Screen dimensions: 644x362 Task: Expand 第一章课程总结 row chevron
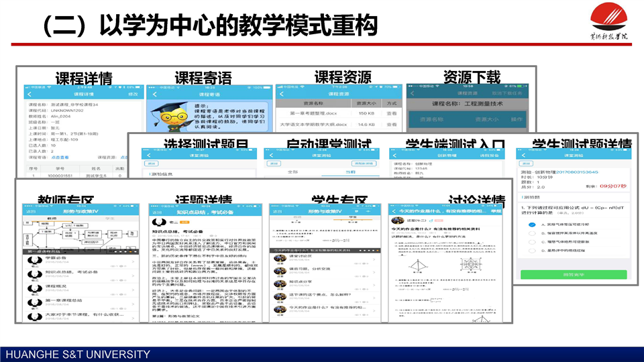(133, 303)
